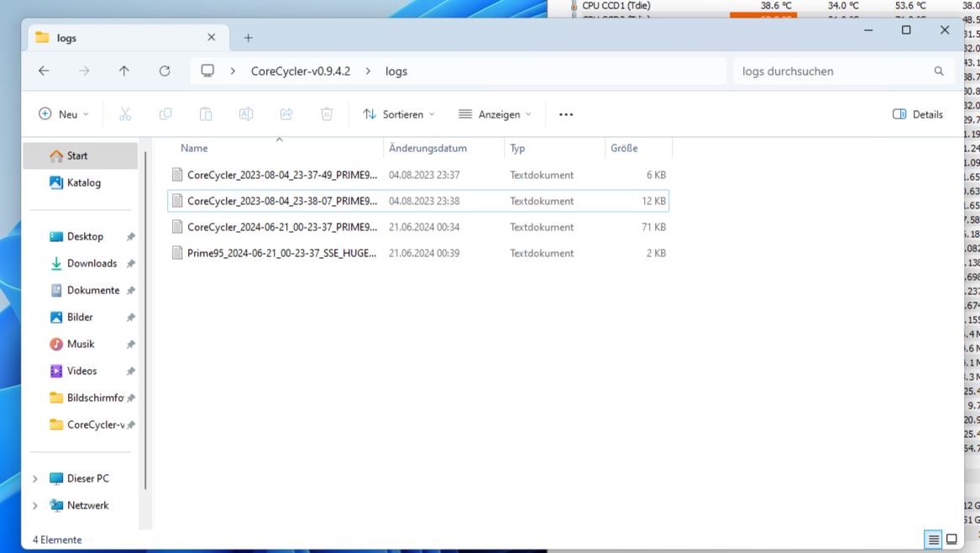Click the 71 KB size cell

pos(653,227)
